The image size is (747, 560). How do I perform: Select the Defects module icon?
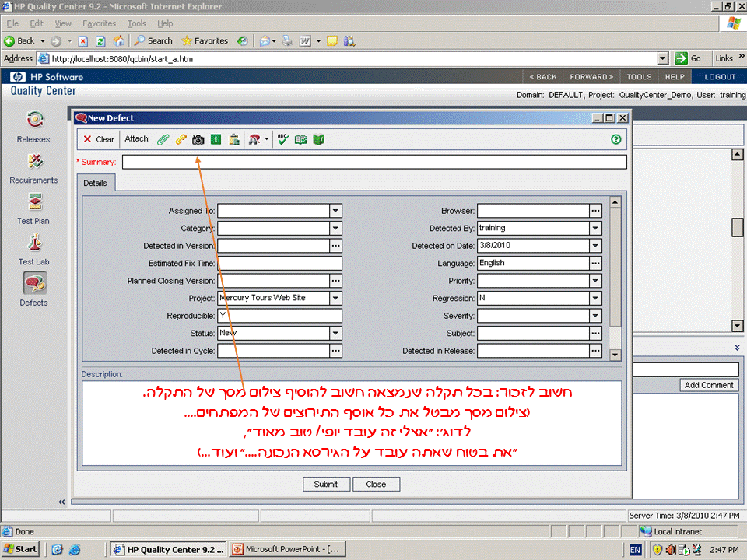coord(35,283)
